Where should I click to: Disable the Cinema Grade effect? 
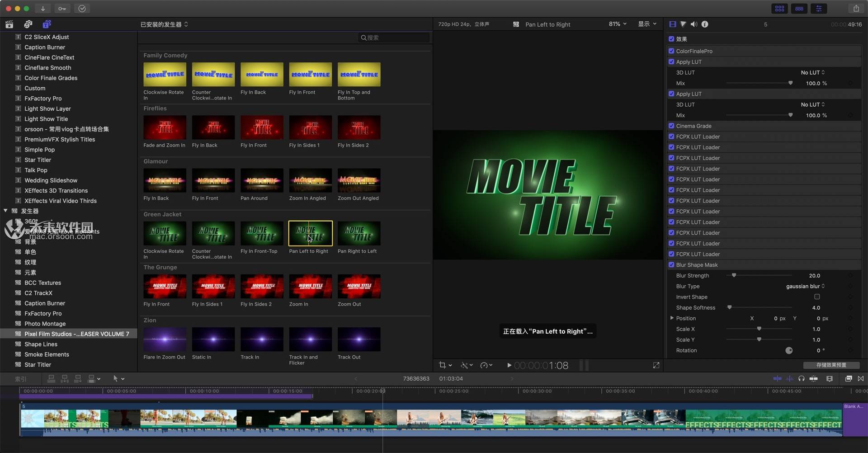(x=671, y=126)
